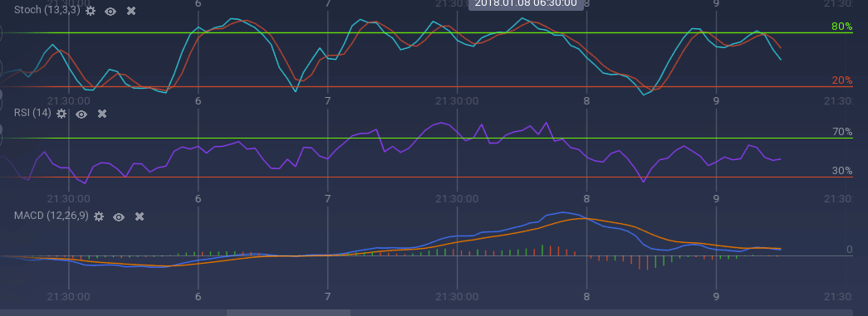Click the RSI 70% level label
868x316 pixels.
pos(842,132)
